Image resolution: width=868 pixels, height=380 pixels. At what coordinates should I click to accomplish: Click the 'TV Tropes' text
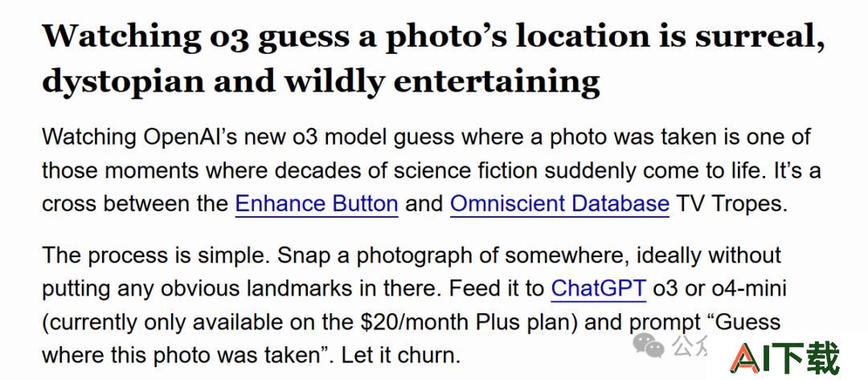point(731,204)
